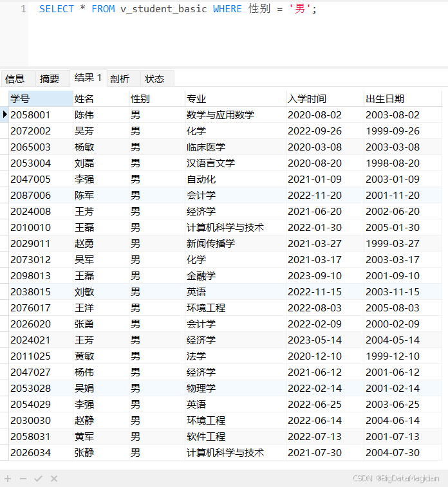This screenshot has width=448, height=487.
Task: Select enrollment date 2023-05-14
Action: tap(324, 340)
